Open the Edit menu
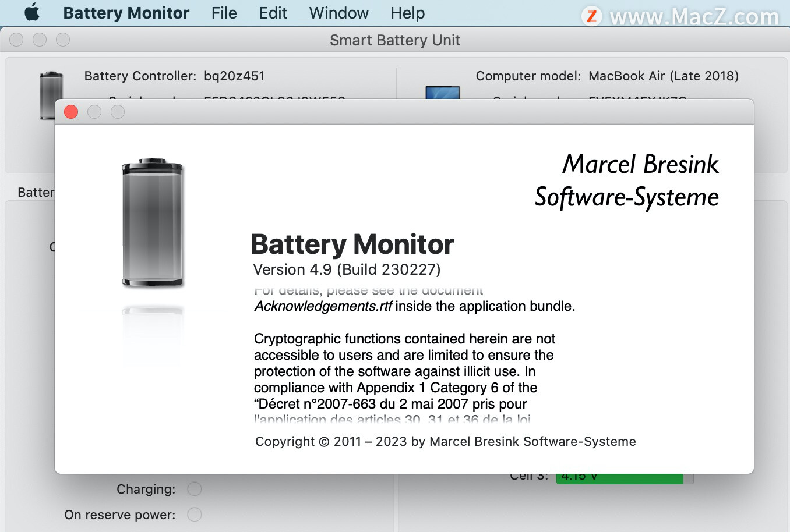 (273, 13)
